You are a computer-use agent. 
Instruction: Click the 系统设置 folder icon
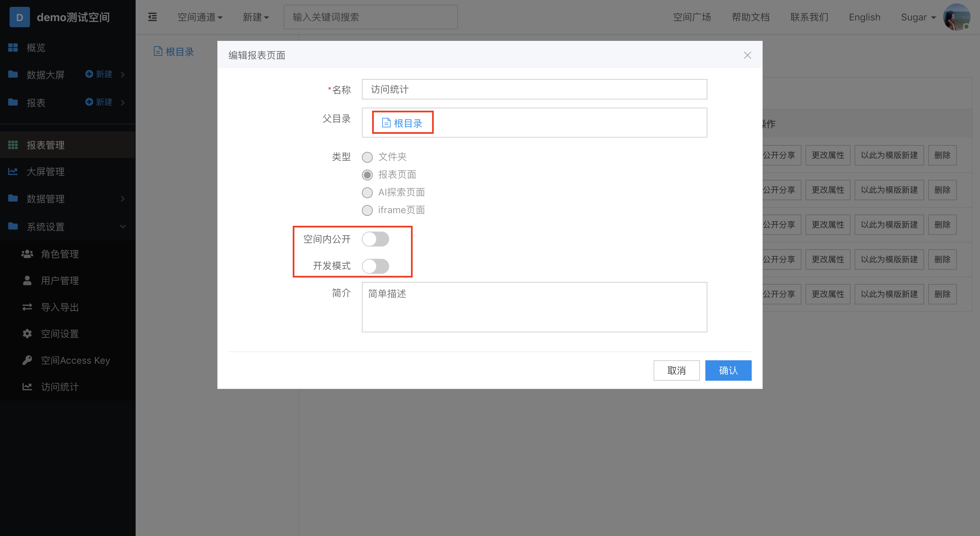point(13,226)
